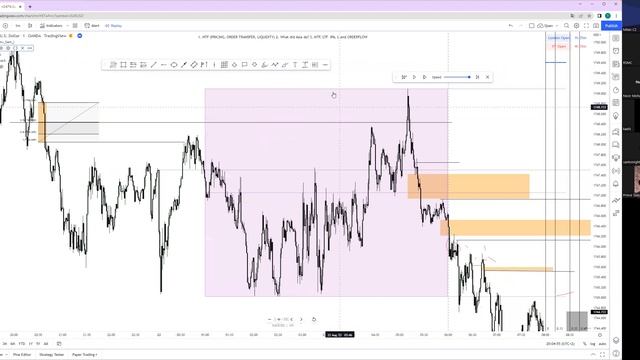
Task: Open the compare or add symbol button
Action: tap(5, 26)
